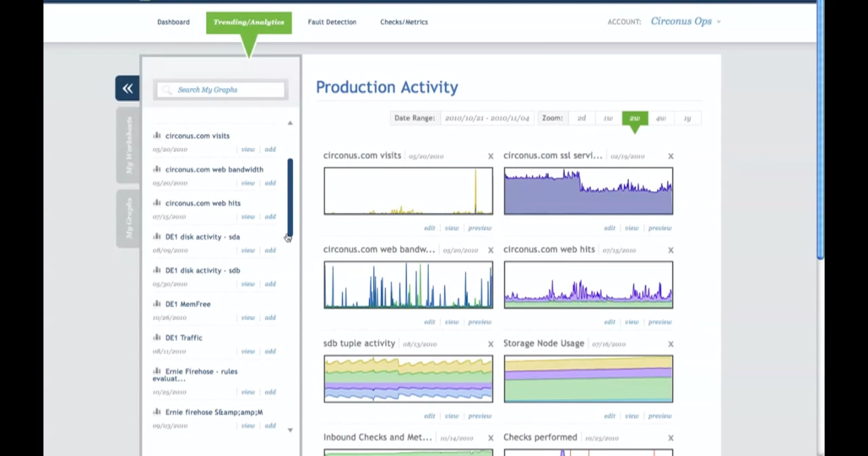Open the circonus.com visits graph thumbnail

408,191
